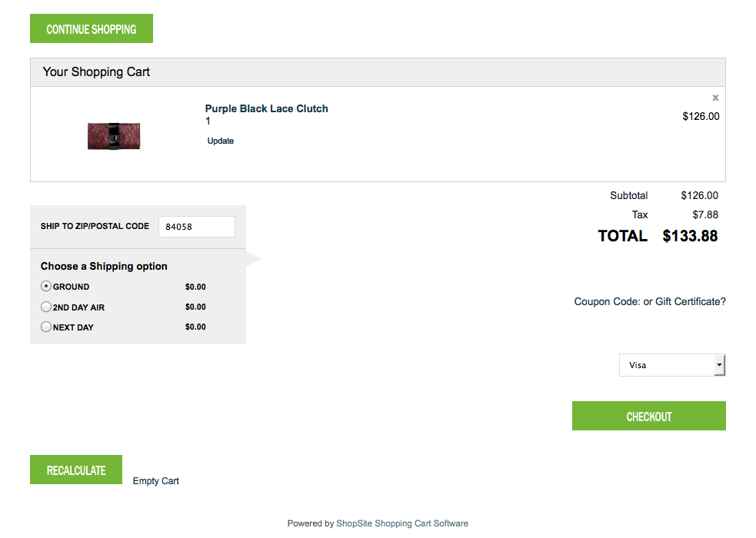
Task: Select the Ground shipping option
Action: (x=46, y=287)
